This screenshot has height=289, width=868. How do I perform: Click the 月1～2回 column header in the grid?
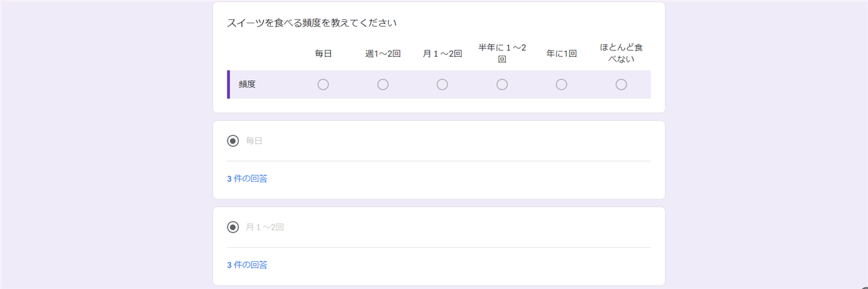(442, 54)
